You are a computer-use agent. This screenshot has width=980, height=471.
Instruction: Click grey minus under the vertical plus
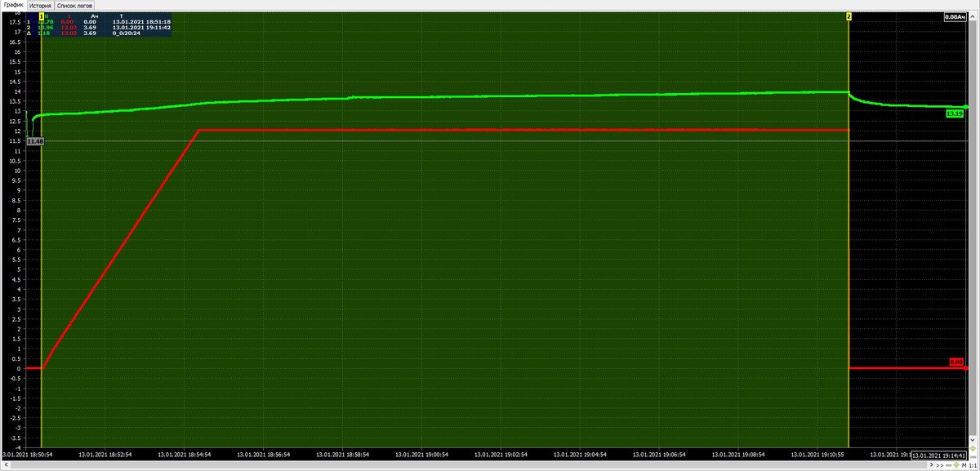(973, 457)
